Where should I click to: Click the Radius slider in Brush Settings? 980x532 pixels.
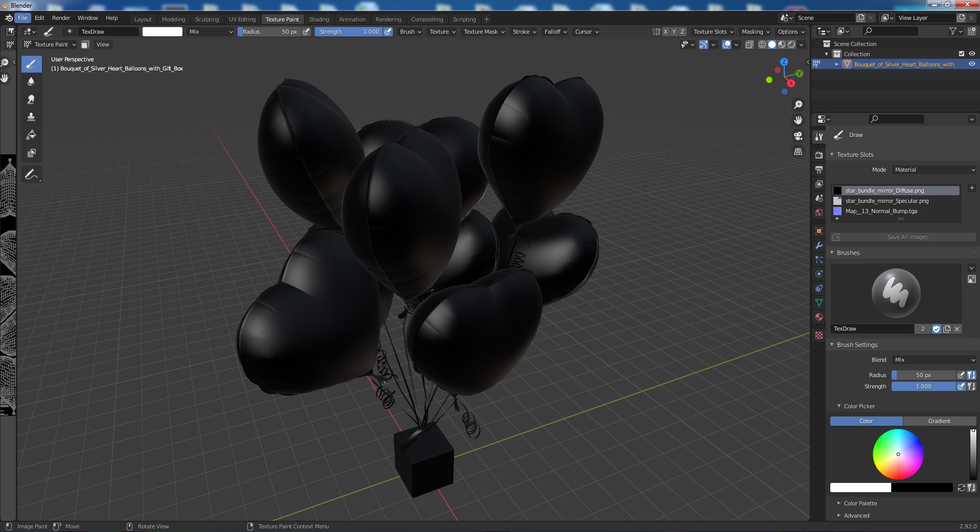923,375
